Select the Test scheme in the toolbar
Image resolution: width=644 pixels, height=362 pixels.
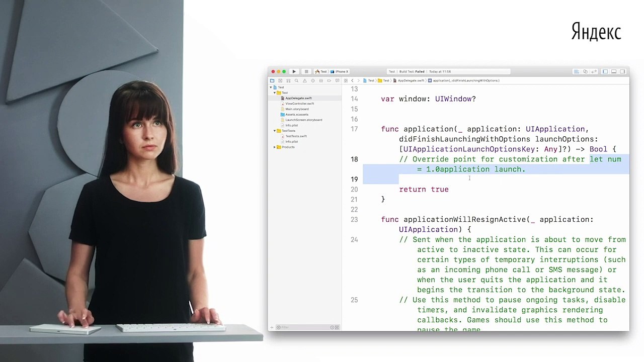[x=322, y=71]
